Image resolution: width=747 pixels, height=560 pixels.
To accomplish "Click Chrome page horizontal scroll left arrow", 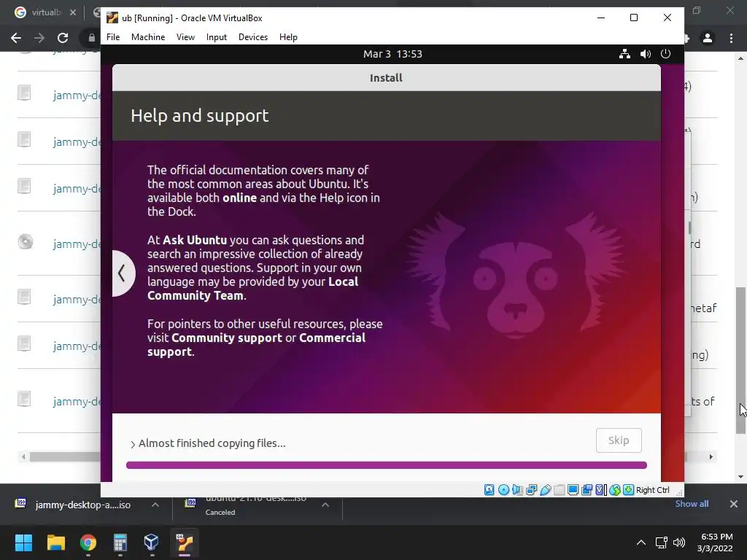I will pos(23,456).
